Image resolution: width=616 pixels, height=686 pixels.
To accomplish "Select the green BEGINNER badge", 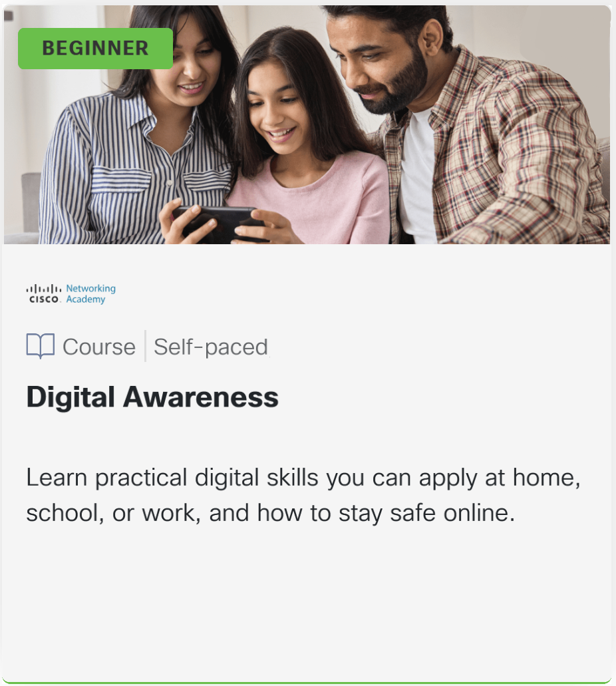I will 95,48.
